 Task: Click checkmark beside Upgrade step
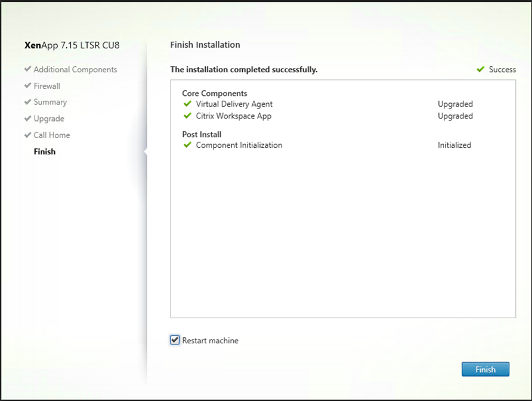(x=28, y=119)
